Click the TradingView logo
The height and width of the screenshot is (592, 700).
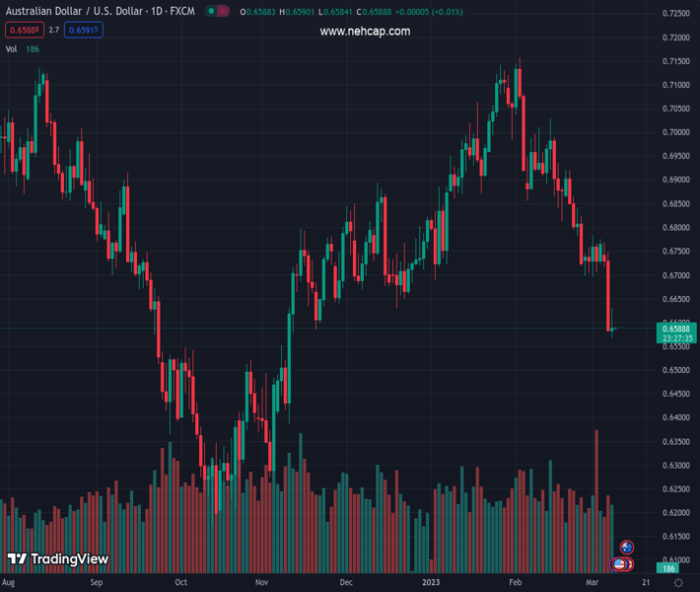pos(57,559)
